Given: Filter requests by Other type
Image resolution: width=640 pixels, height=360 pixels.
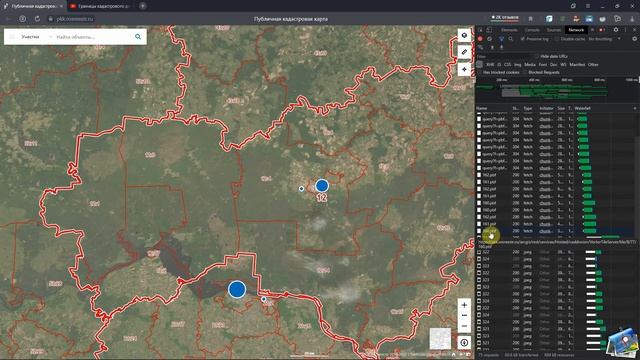Looking at the screenshot, I should (x=593, y=64).
